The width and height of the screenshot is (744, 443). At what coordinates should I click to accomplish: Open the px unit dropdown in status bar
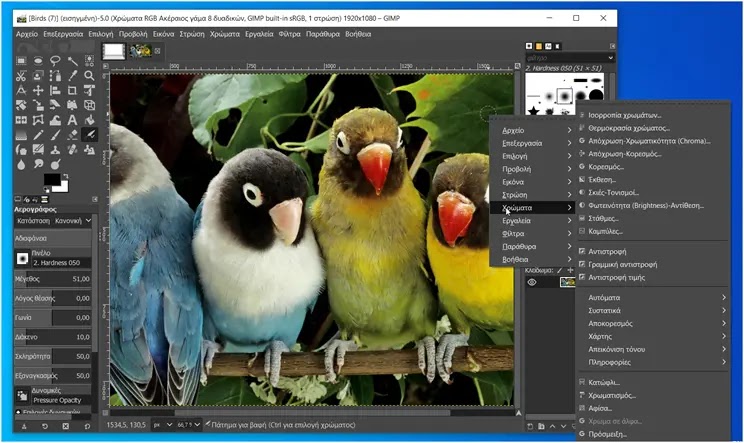[162, 425]
